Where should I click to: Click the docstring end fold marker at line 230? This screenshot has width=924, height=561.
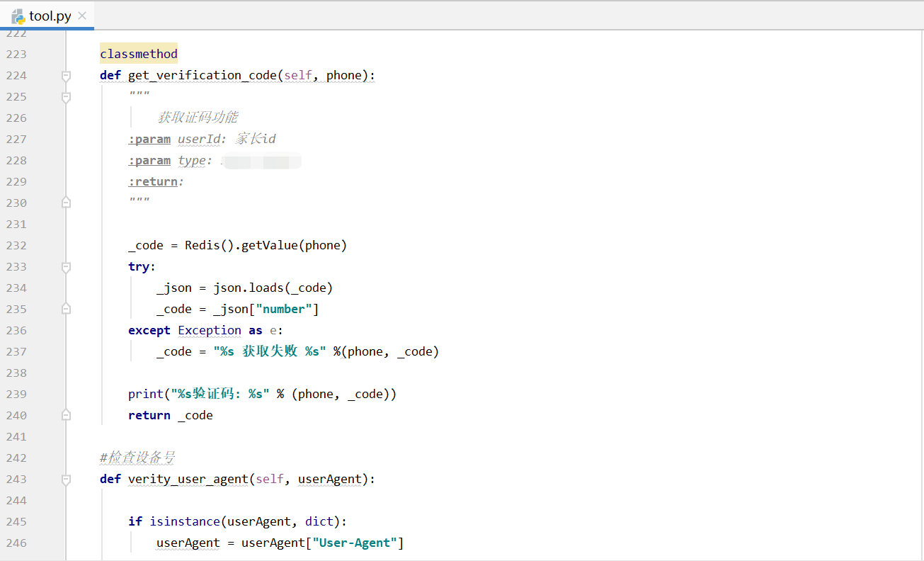click(x=66, y=203)
